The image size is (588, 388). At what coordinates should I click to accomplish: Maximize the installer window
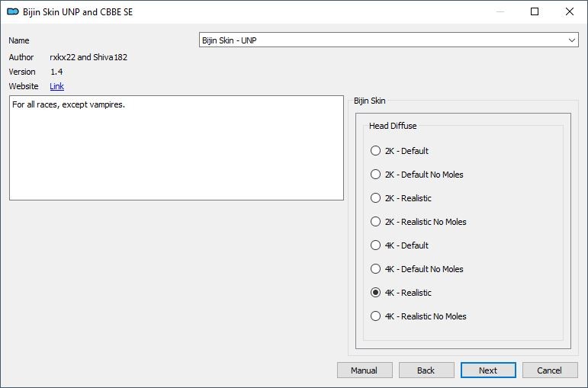[x=535, y=11]
